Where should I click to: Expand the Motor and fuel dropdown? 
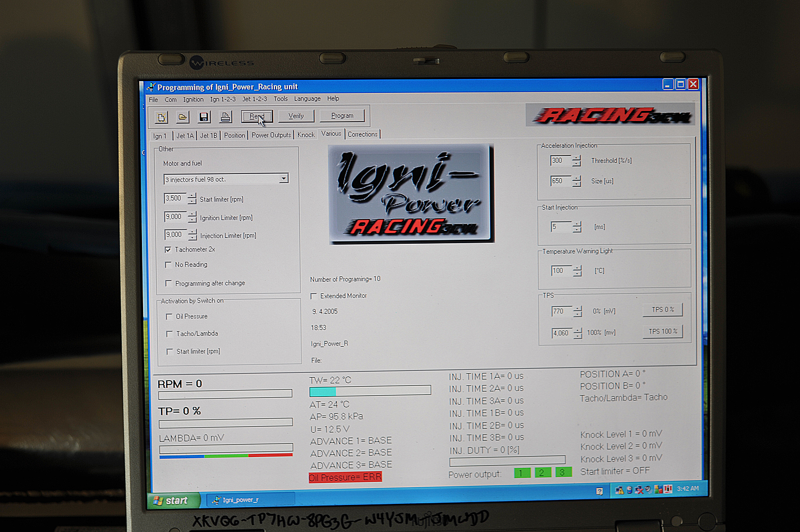283,178
